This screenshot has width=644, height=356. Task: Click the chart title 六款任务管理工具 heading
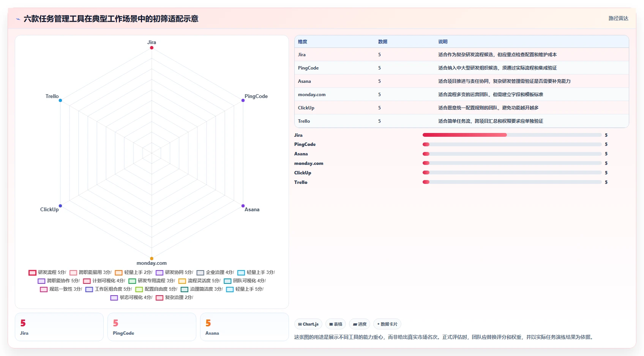pos(111,19)
